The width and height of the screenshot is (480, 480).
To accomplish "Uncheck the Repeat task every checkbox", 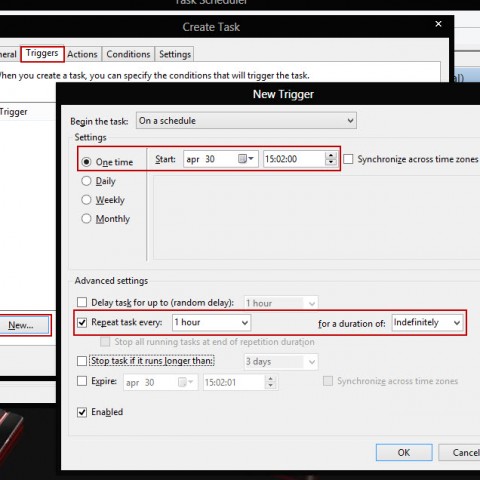I will point(82,322).
